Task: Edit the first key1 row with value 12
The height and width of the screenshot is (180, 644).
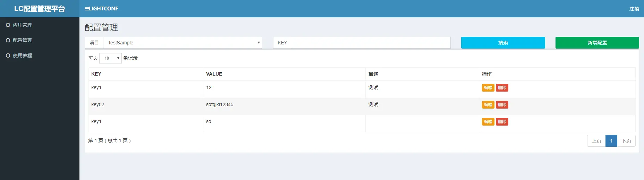Action: coord(488,88)
